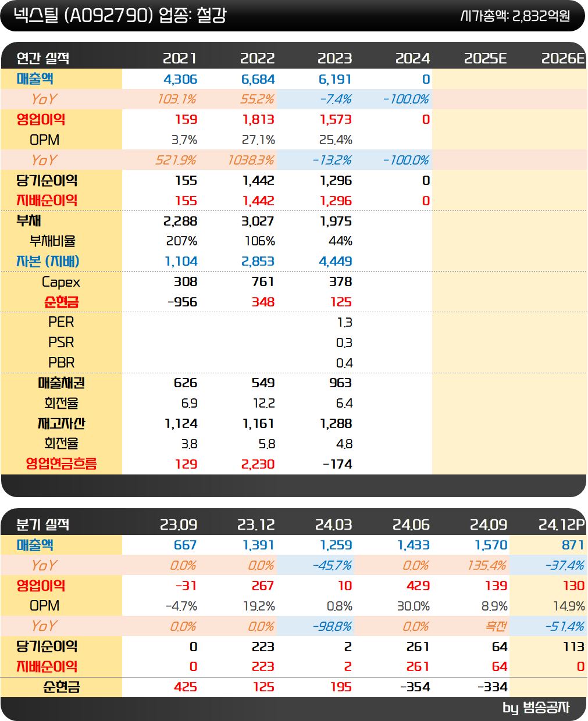The image size is (588, 721).
Task: Click the annual 순현금 value -956
Action: click(x=182, y=302)
